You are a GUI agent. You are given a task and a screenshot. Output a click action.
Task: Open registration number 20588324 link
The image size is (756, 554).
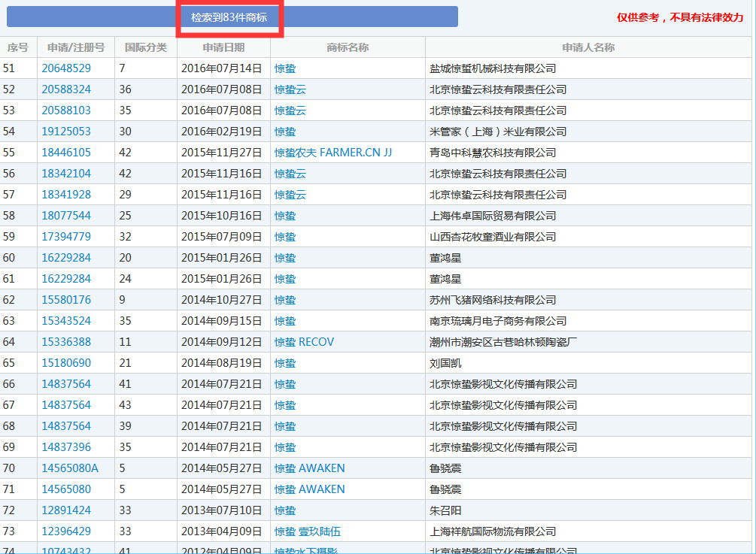click(x=66, y=89)
